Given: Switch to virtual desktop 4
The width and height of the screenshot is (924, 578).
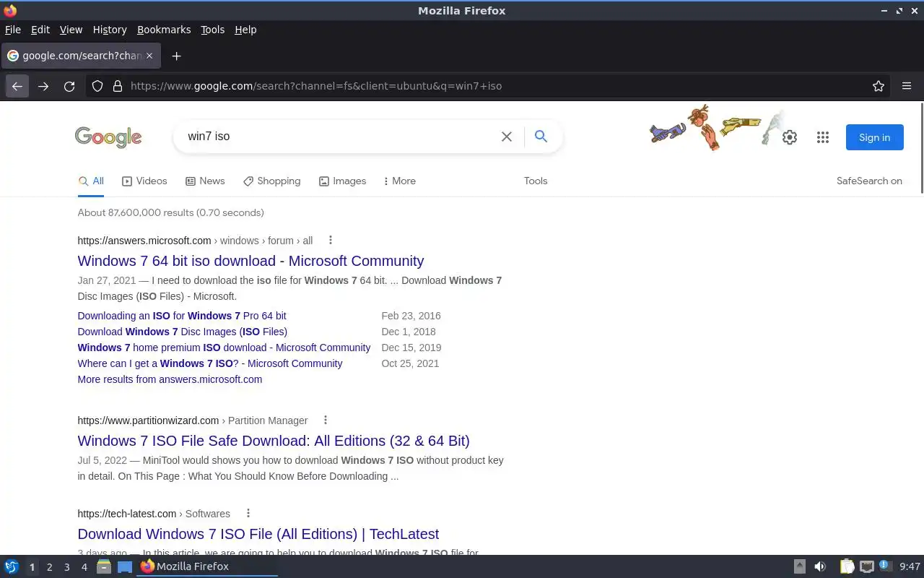Looking at the screenshot, I should (x=84, y=567).
